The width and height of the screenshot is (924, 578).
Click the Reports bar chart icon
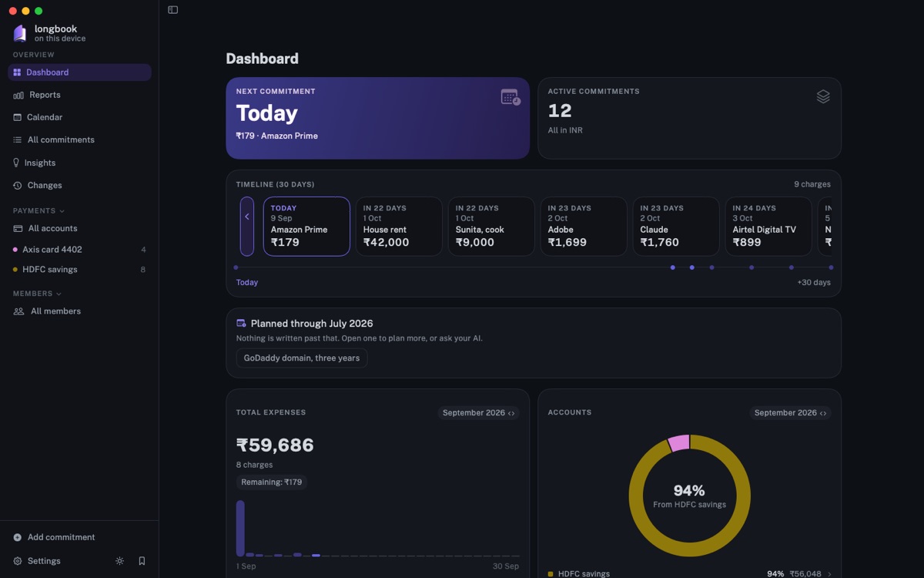pos(18,95)
